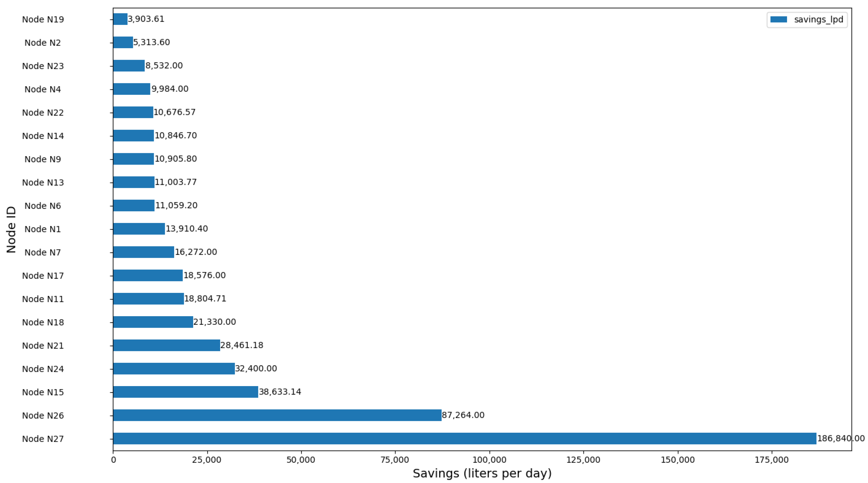The image size is (868, 483).
Task: Click the 87,264.00 data label
Action: pos(463,415)
